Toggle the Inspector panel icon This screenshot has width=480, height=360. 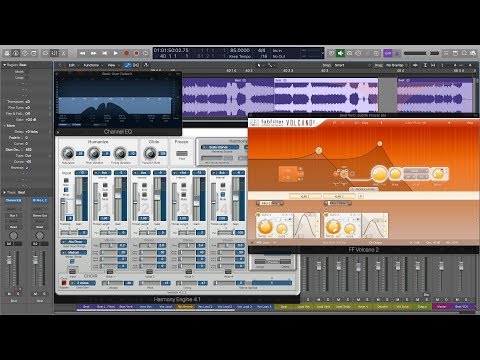(x=16, y=53)
